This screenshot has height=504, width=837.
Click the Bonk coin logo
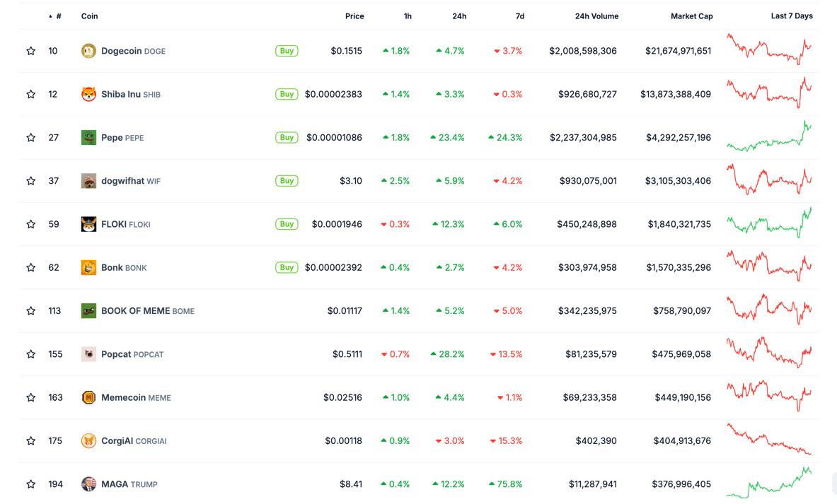pyautogui.click(x=88, y=267)
